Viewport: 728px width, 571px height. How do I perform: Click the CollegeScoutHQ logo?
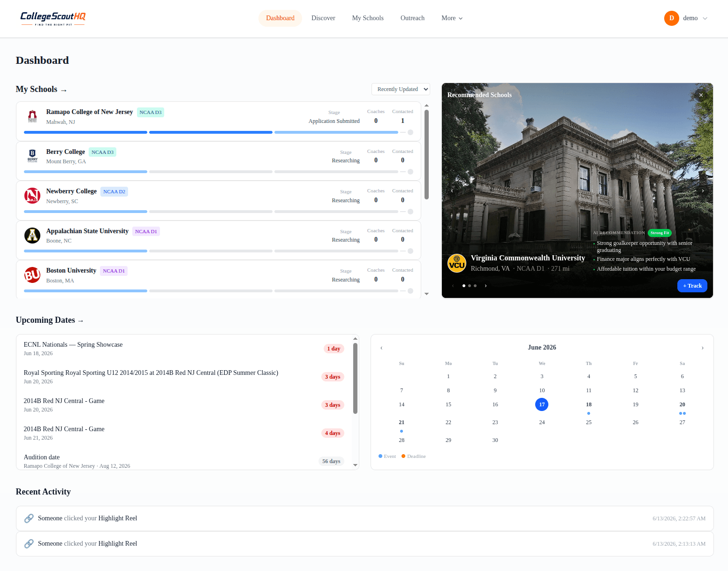pyautogui.click(x=53, y=18)
